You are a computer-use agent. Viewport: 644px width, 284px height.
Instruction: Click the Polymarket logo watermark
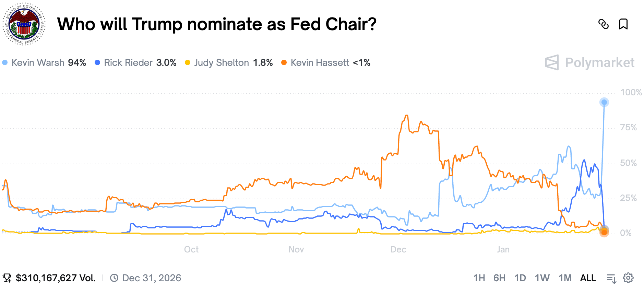(590, 63)
